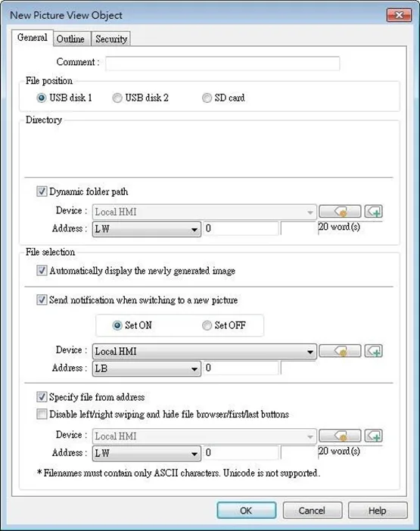Toggle Send notification when switching to new picture
This screenshot has height=531, width=420.
click(x=42, y=300)
